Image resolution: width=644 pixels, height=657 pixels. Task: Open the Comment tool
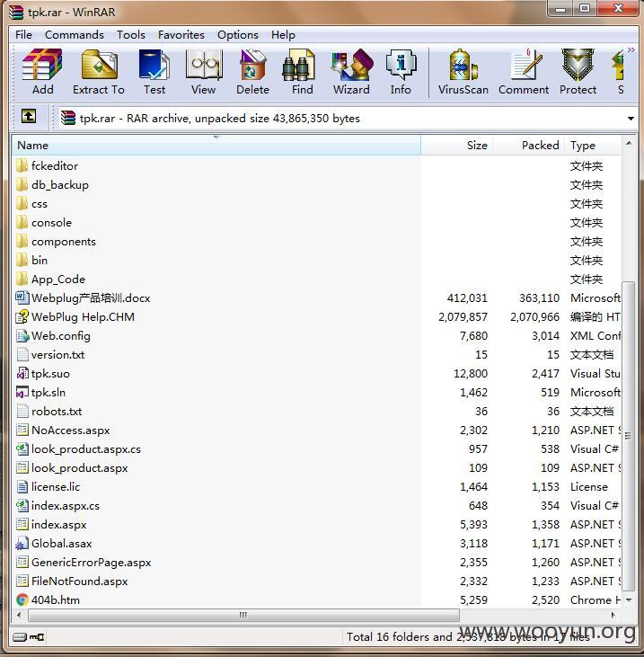pos(524,72)
